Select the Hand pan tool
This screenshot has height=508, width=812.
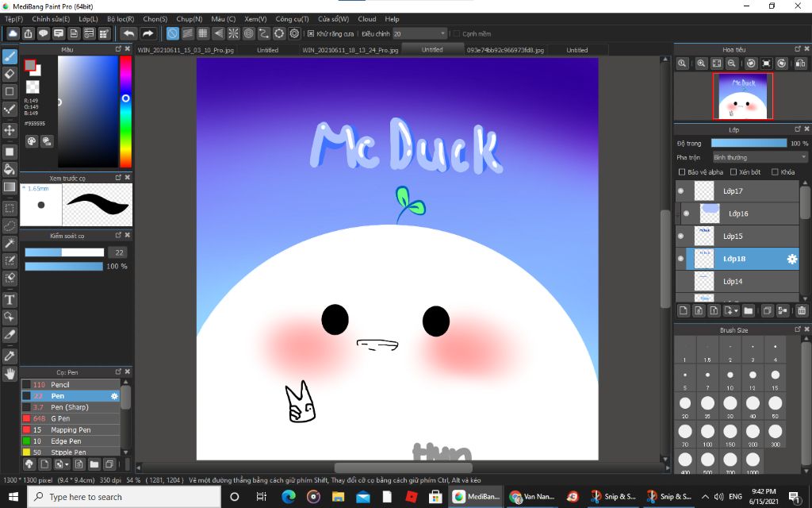tap(10, 373)
